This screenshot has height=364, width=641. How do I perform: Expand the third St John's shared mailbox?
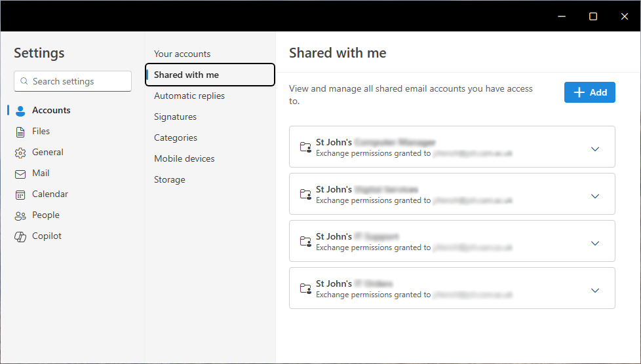point(595,243)
